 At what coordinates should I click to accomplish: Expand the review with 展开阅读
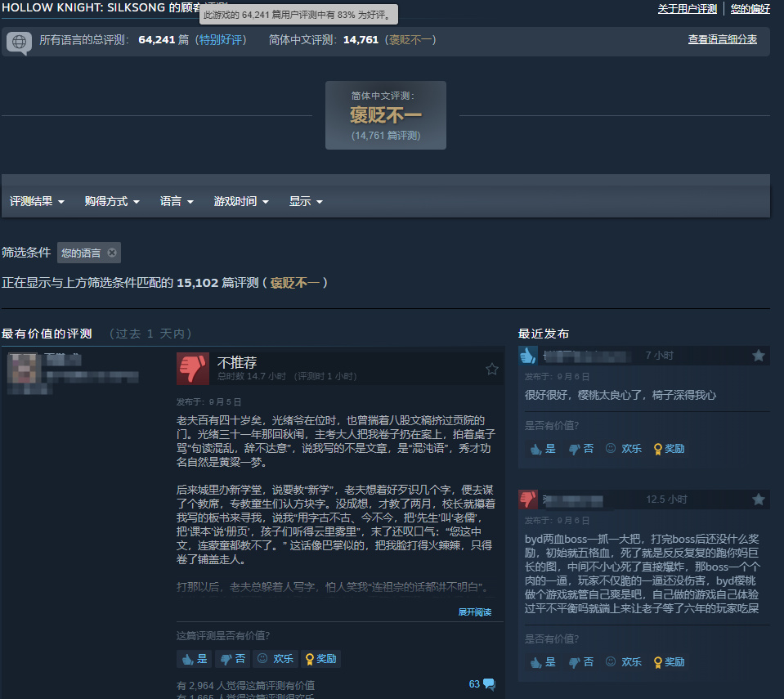(x=474, y=612)
